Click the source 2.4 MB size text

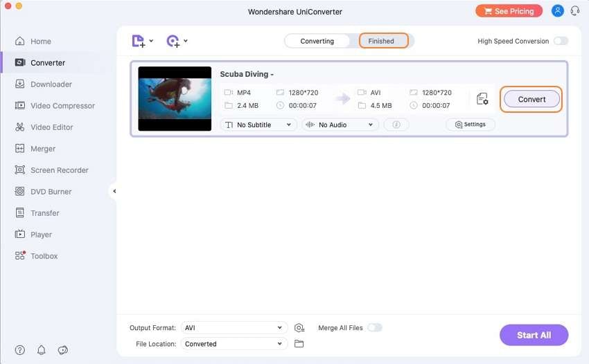pos(247,105)
